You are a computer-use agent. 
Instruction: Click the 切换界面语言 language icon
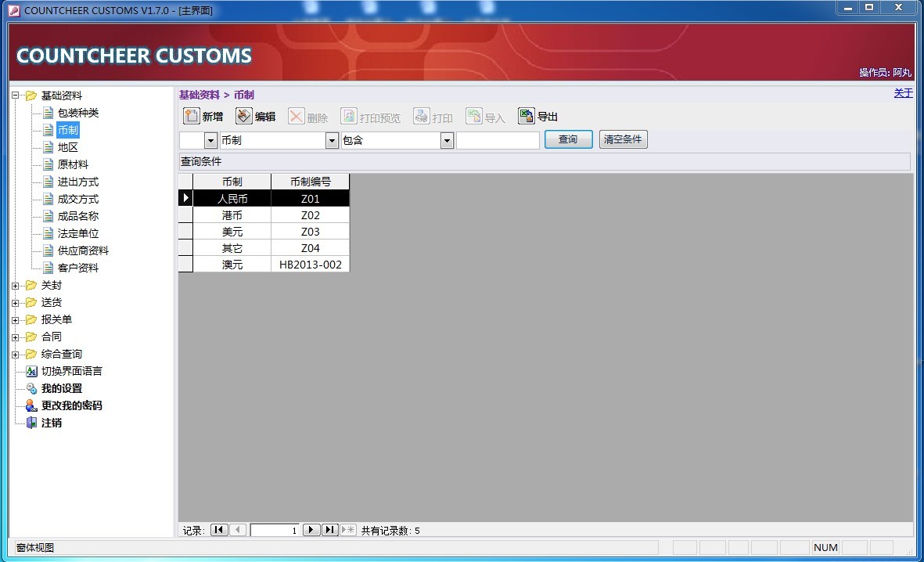32,372
